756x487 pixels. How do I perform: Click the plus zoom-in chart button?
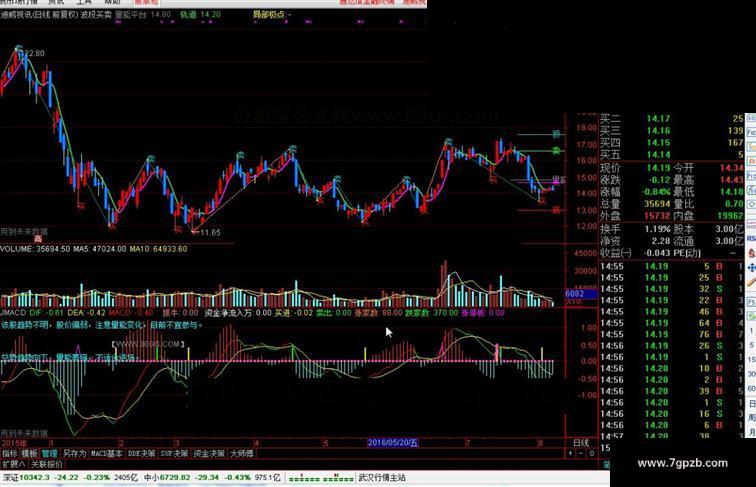tap(571, 454)
